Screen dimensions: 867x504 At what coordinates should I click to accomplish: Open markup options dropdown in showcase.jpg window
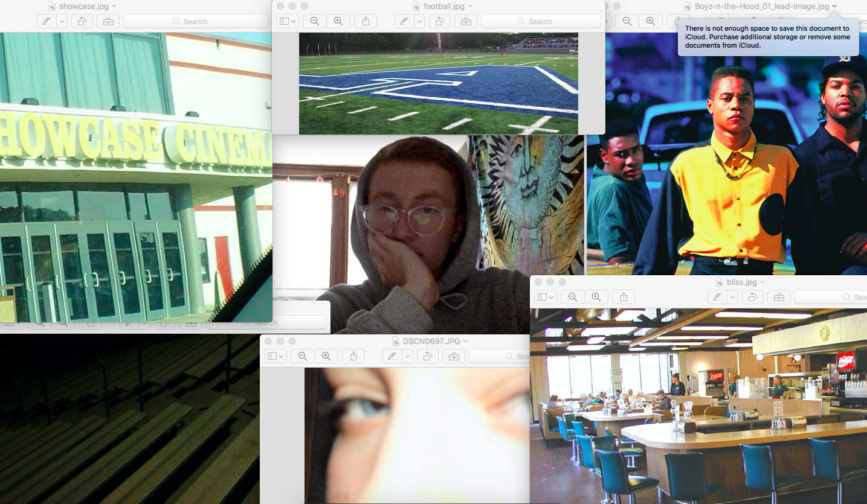[62, 21]
